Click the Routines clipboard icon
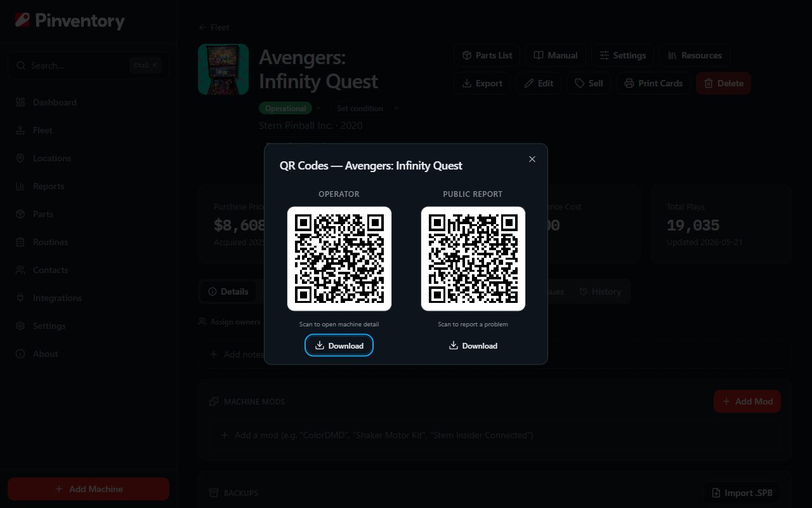This screenshot has height=508, width=812. (20, 242)
